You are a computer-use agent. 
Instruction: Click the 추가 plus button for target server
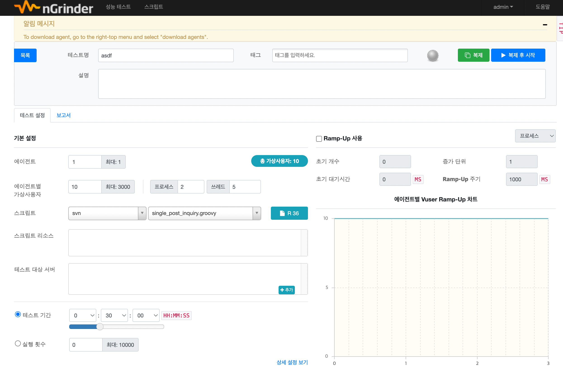coord(286,290)
